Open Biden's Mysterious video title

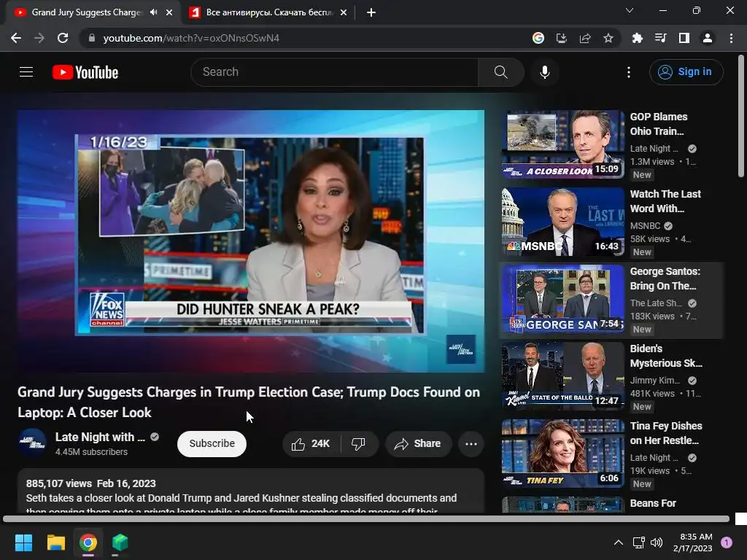[666, 356]
